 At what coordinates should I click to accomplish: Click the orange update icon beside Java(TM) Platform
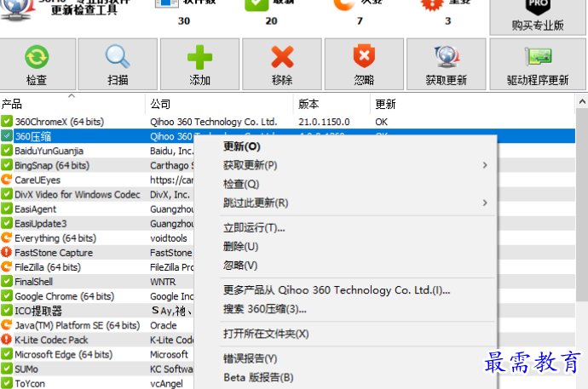point(6,325)
